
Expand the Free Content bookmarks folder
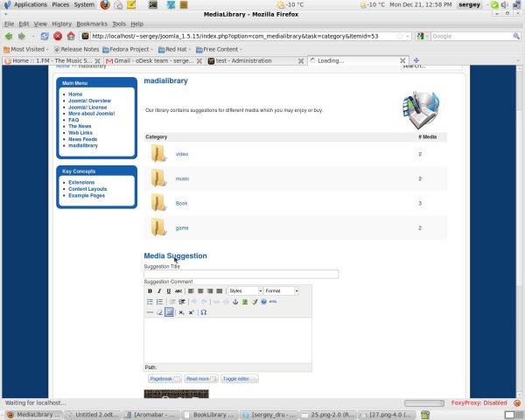(219, 50)
